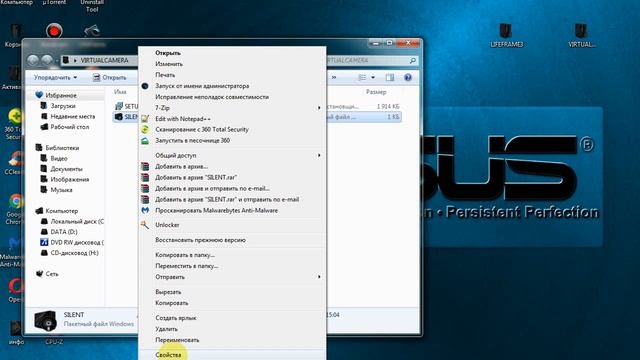This screenshot has width=640, height=360.
Task: Sort by the Размер column header
Action: point(376,92)
